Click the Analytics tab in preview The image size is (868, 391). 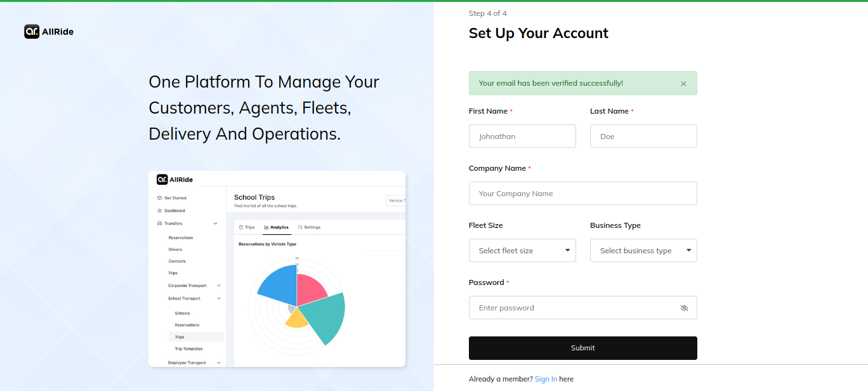pos(277,227)
